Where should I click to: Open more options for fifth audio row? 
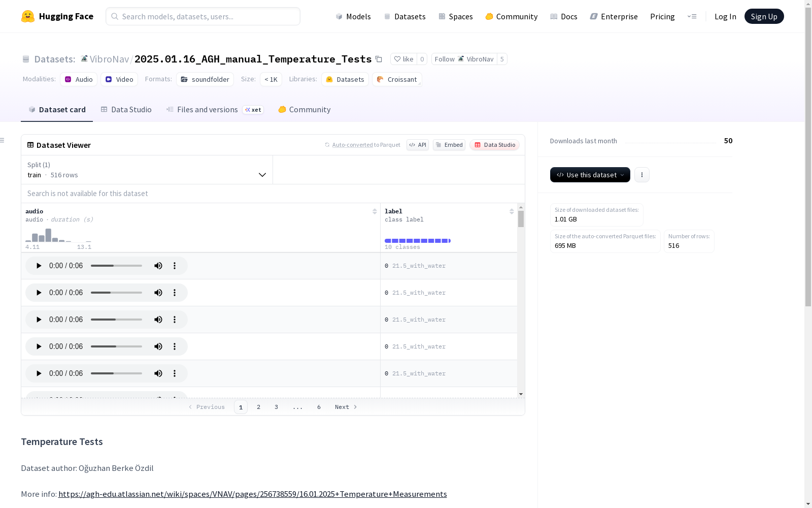pos(175,373)
